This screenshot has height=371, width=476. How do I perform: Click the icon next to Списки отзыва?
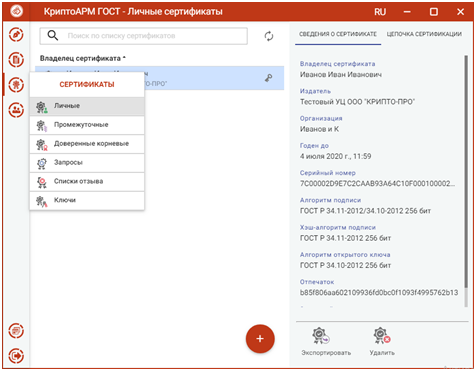click(x=42, y=182)
